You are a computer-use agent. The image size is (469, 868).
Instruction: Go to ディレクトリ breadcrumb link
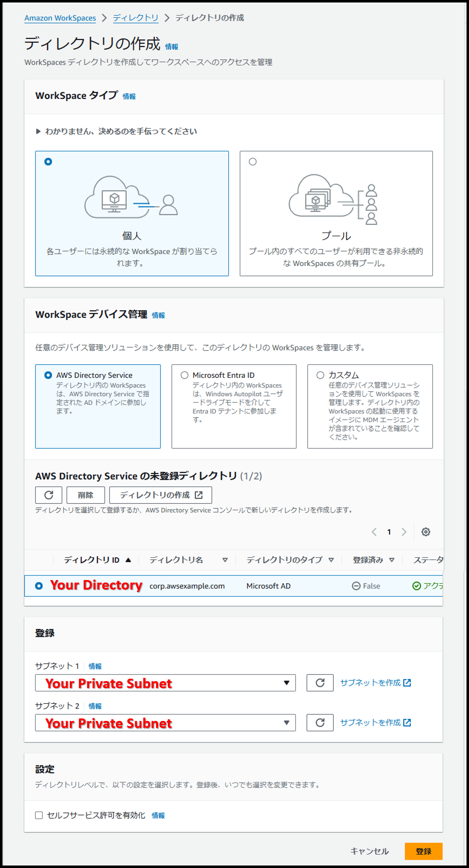(x=136, y=18)
